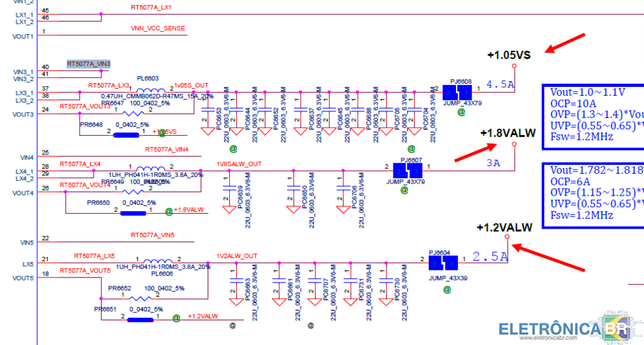
Task: Click the Vout=1.0~1.1V specification box
Action: pos(592,115)
